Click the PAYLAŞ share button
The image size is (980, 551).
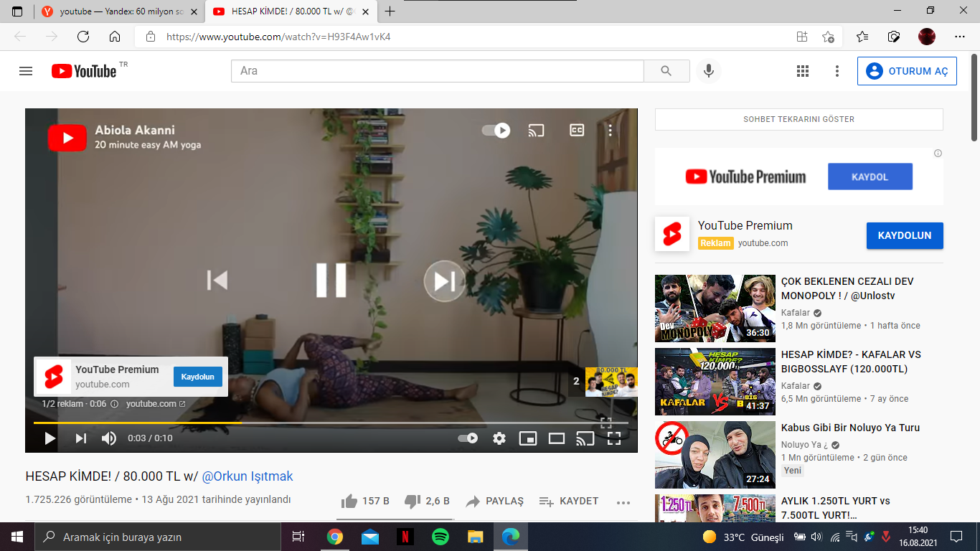(x=494, y=501)
